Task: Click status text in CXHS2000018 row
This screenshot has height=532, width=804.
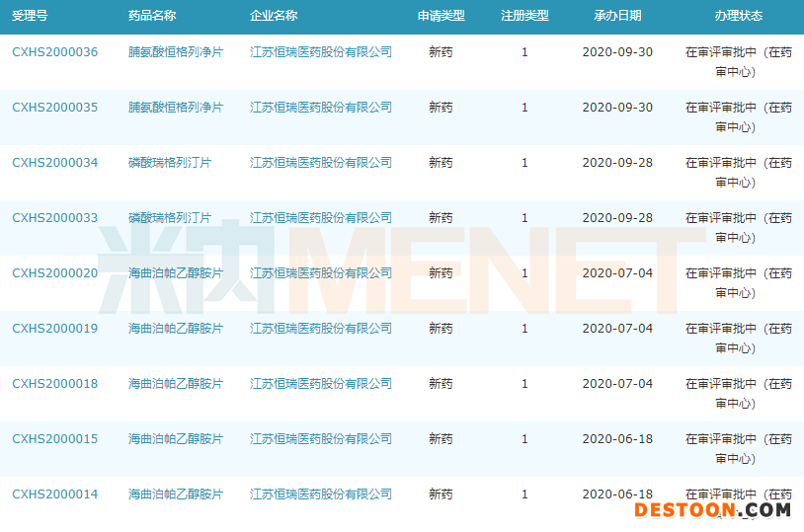Action: click(x=739, y=394)
